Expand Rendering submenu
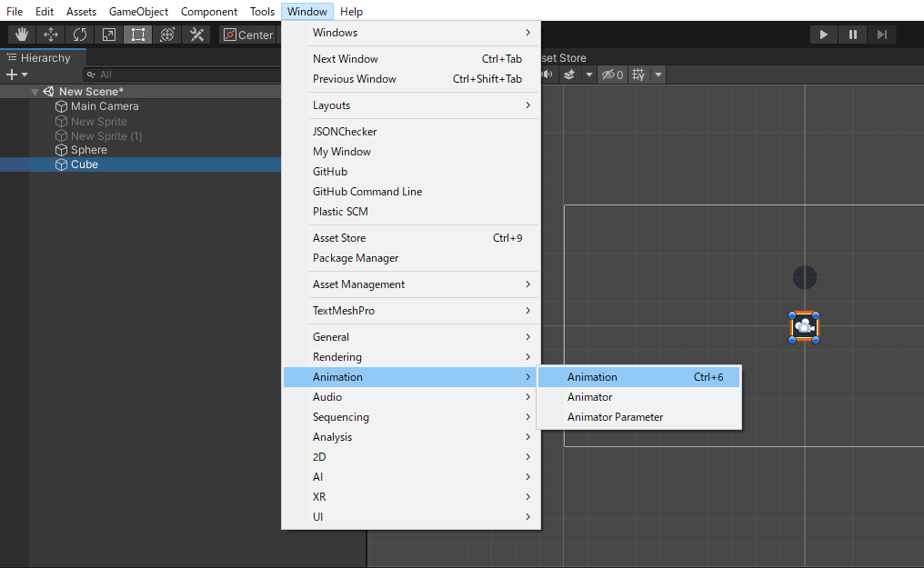 pos(411,357)
